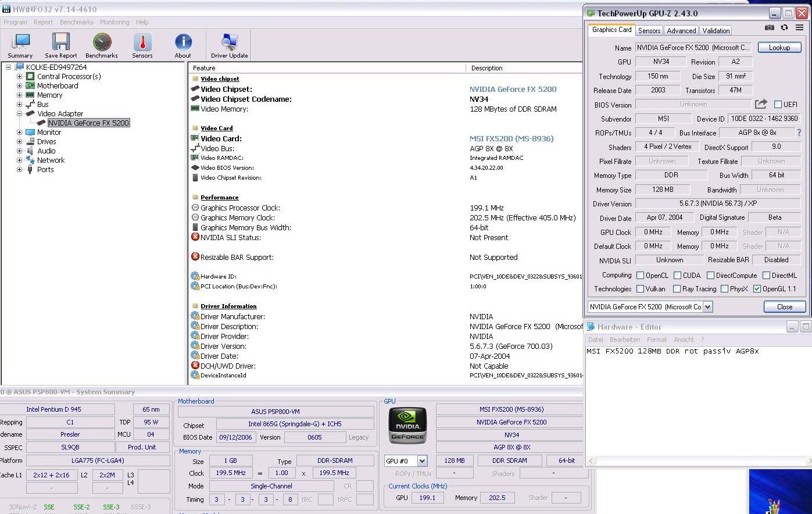Click in the Editor text area
Image resolution: width=812 pixels, height=514 pixels.
pos(698,401)
